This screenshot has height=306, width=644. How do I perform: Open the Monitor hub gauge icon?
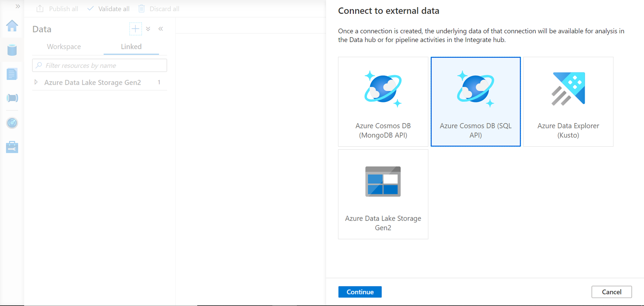click(12, 123)
